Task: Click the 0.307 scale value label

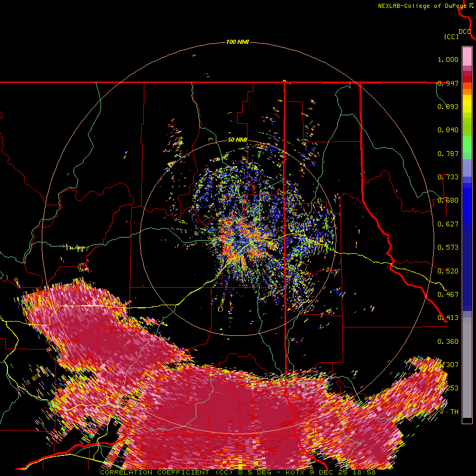Action: point(448,365)
